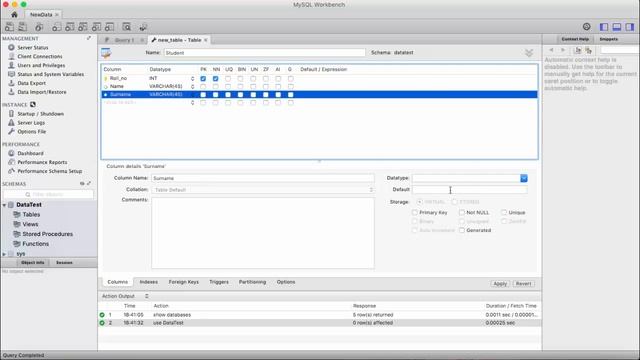This screenshot has height=360, width=640.
Task: Go to the Workbench home screen icon
Action: [14, 15]
